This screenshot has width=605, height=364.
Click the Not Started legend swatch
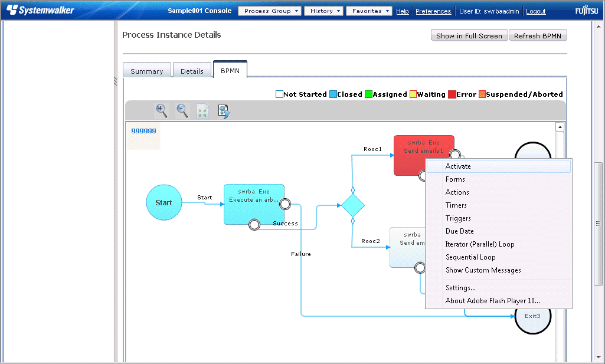coord(279,94)
